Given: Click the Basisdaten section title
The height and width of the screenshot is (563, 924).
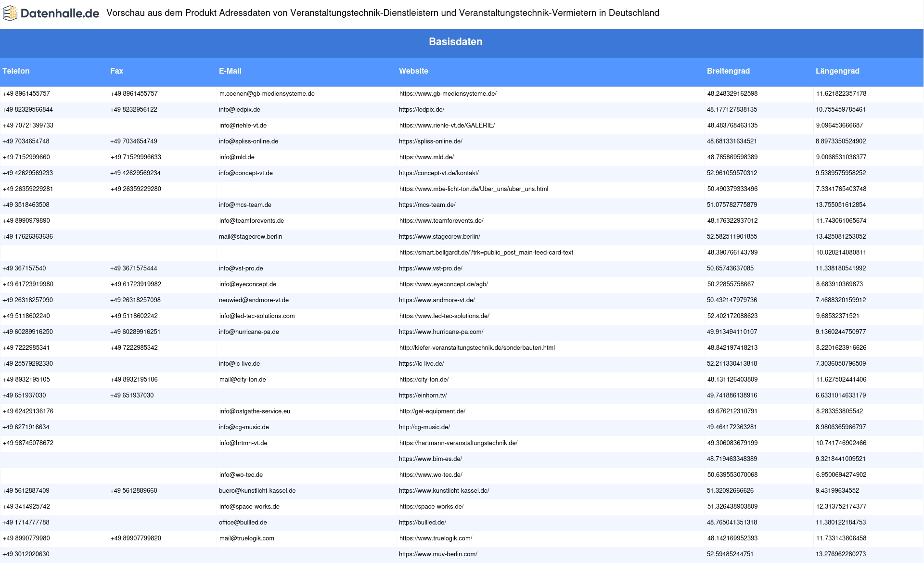Looking at the screenshot, I should pos(455,42).
